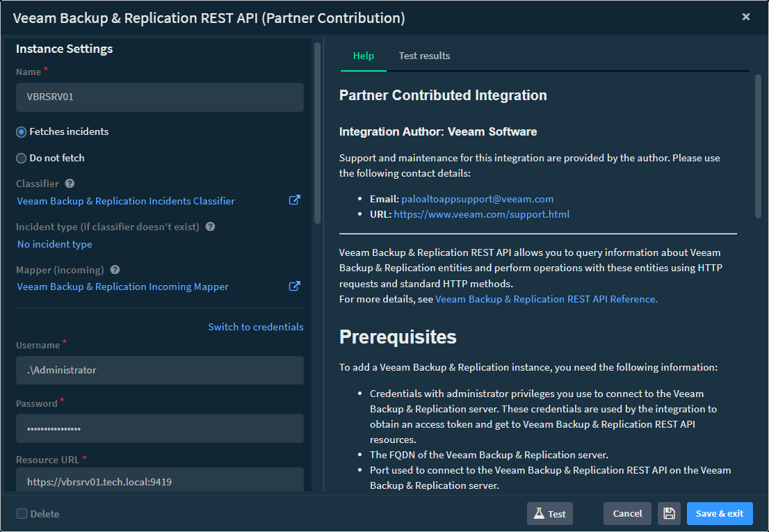
Task: Select the Do not fetch option
Action: tap(21, 159)
